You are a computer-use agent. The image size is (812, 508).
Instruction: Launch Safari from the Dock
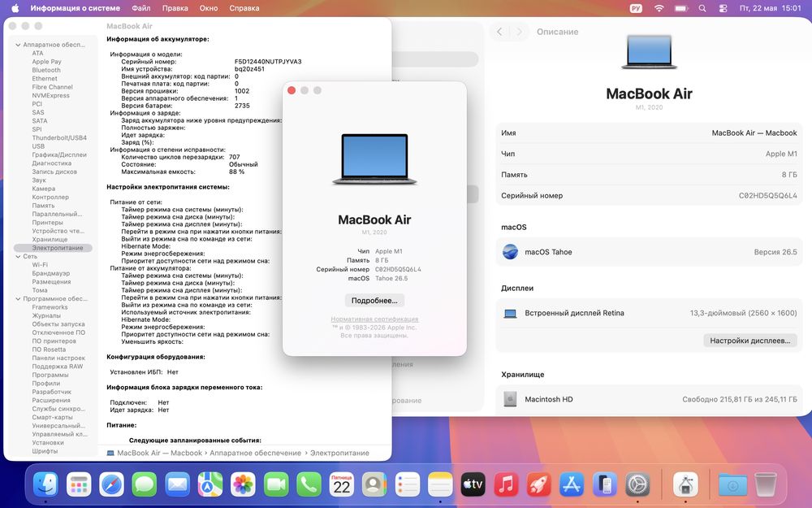pyautogui.click(x=112, y=484)
